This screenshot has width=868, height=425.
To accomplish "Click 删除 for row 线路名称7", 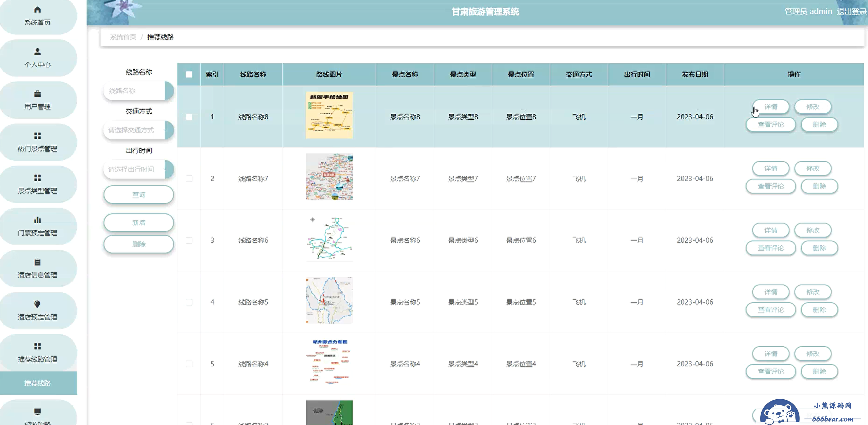I will click(819, 186).
